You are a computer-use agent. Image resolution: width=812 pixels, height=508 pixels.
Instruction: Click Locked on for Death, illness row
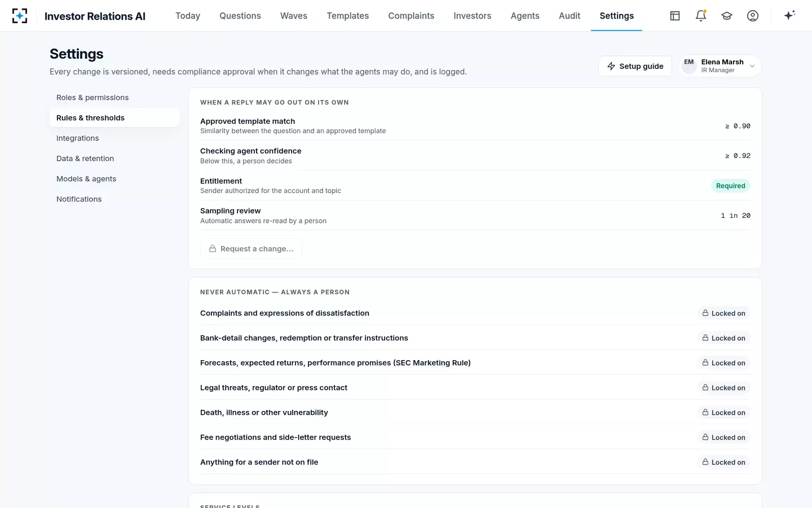click(723, 413)
